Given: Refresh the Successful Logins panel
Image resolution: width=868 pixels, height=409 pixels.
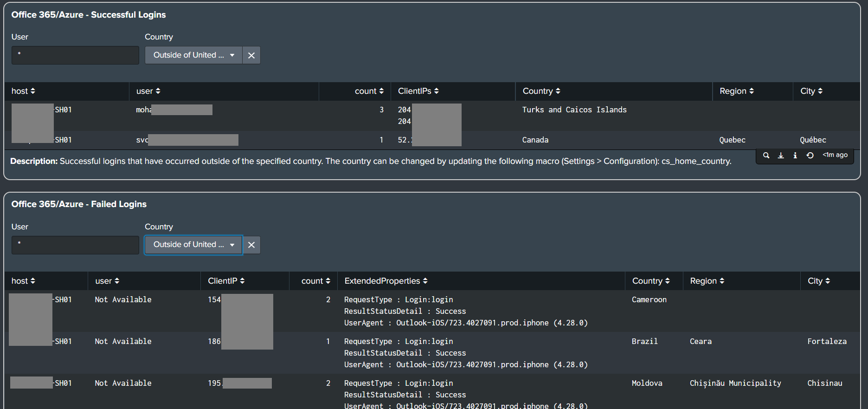Looking at the screenshot, I should 810,156.
